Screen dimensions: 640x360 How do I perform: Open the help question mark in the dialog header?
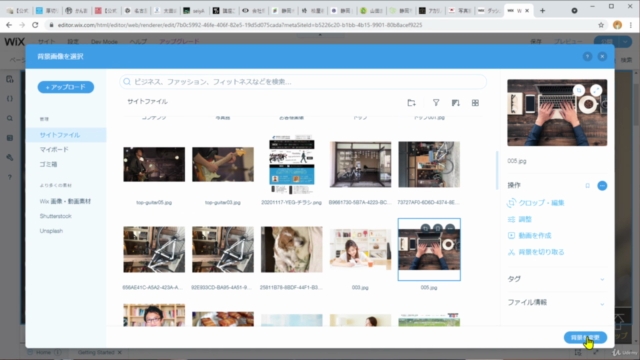[587, 56]
